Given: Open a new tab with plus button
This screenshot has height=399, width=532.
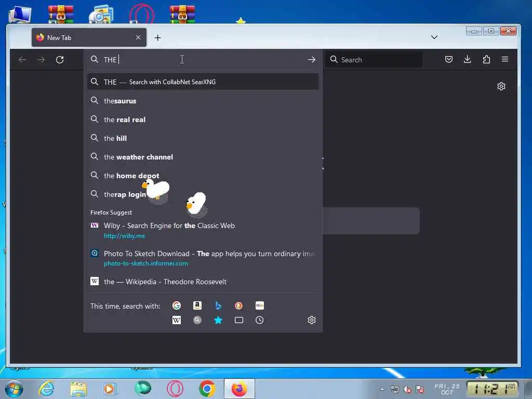Looking at the screenshot, I should tap(158, 37).
